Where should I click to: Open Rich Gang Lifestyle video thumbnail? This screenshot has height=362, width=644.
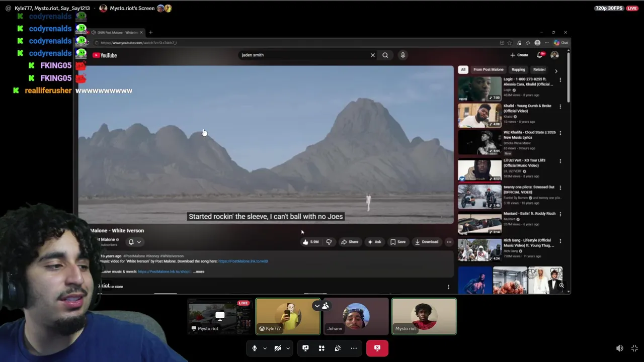click(479, 250)
